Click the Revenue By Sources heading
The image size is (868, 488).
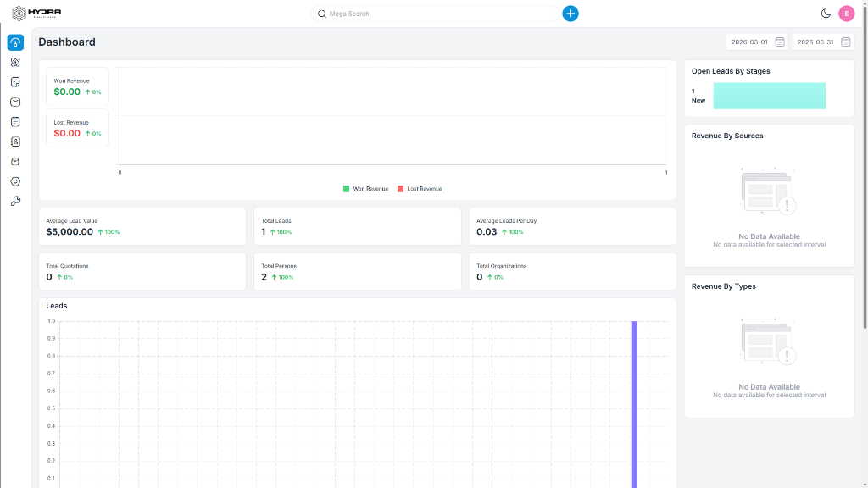(727, 136)
